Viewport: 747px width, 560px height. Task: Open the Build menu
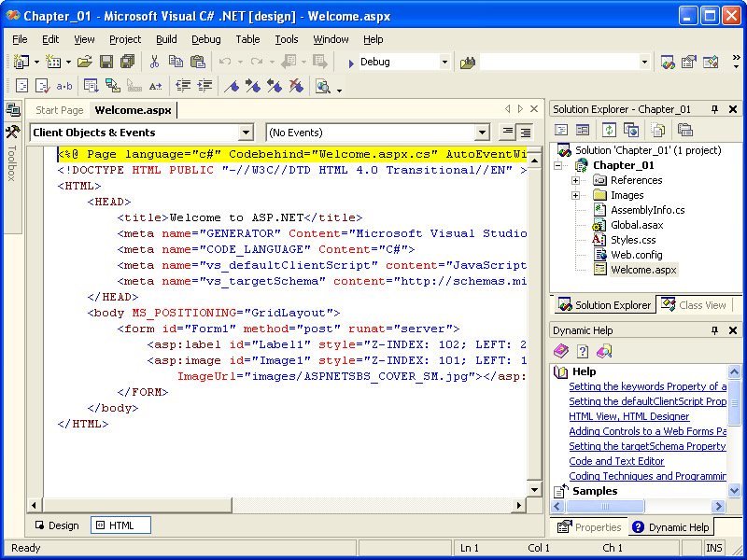(x=166, y=39)
